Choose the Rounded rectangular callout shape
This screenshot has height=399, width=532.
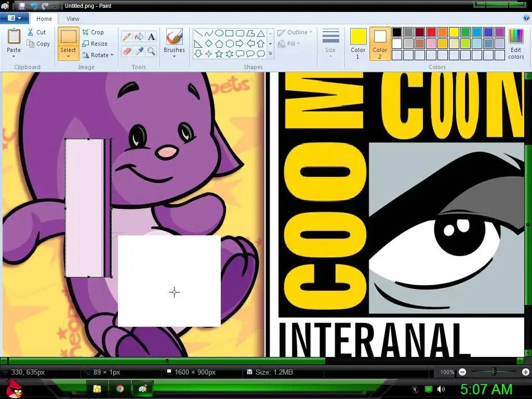(240, 54)
